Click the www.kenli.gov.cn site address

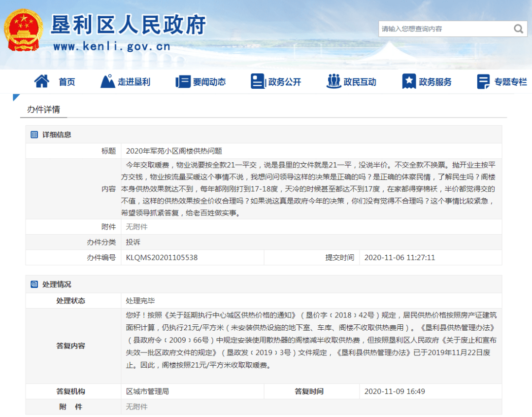click(x=111, y=47)
